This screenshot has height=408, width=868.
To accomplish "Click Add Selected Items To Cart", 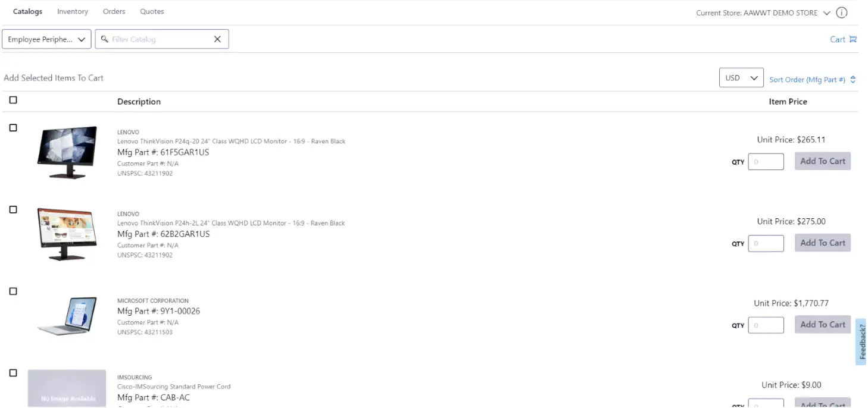I will [54, 78].
